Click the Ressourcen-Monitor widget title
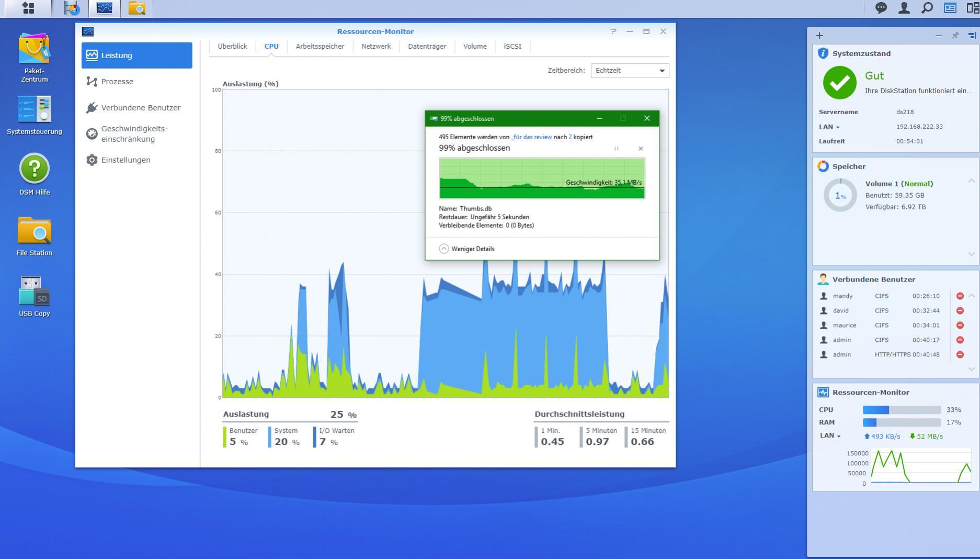Viewport: 980px width, 559px height. (x=871, y=393)
